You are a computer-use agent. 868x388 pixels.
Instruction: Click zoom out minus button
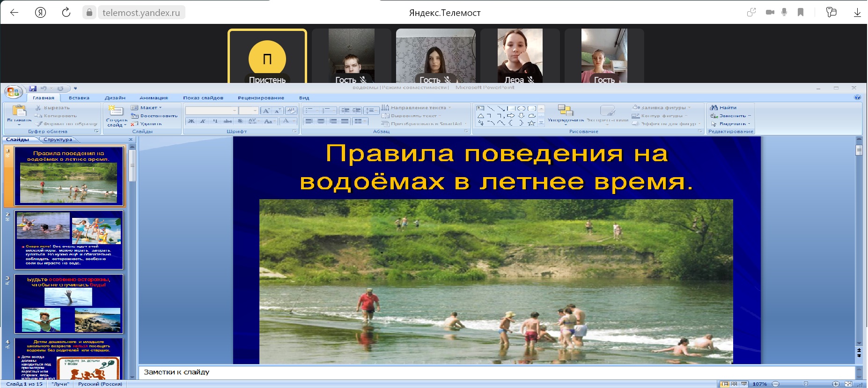coord(776,384)
